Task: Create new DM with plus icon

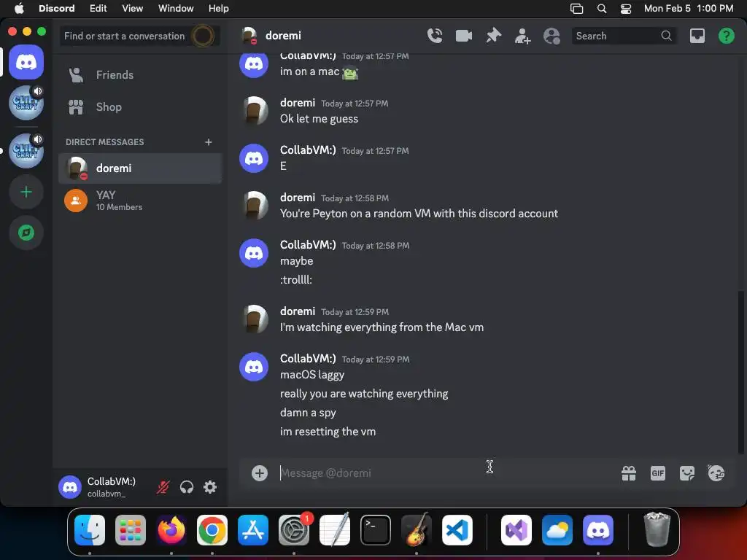Action: pos(208,142)
